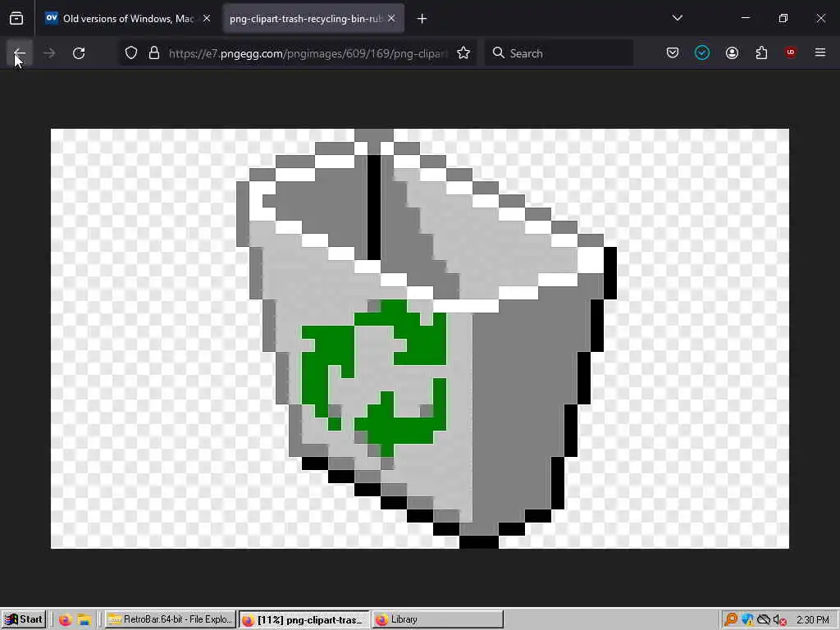Screen dimensions: 840x630
Task: Click inside the Search box
Action: click(x=559, y=53)
